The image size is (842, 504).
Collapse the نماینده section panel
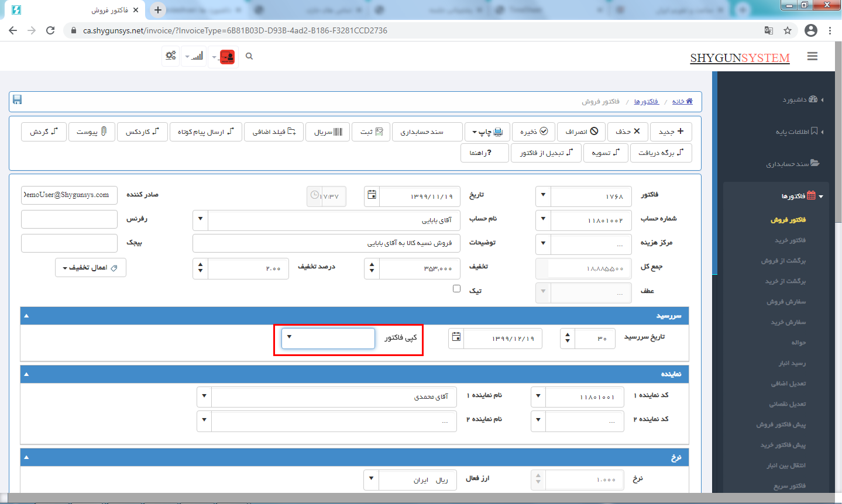tap(26, 374)
